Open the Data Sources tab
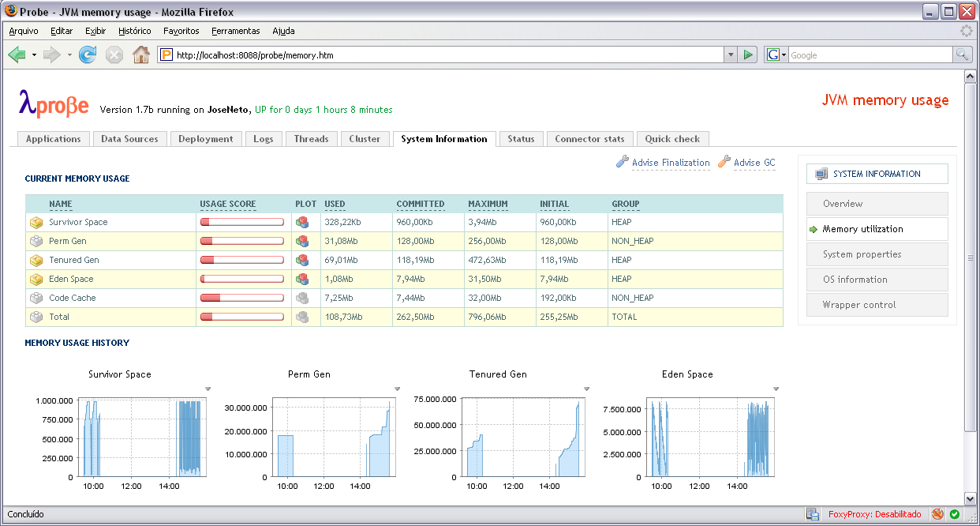The height and width of the screenshot is (526, 980). coord(129,139)
